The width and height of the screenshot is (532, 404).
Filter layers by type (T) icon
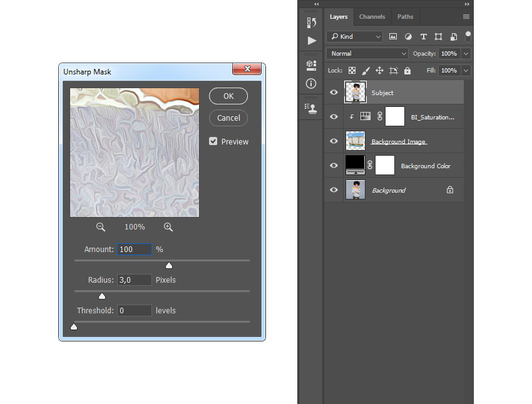423,37
